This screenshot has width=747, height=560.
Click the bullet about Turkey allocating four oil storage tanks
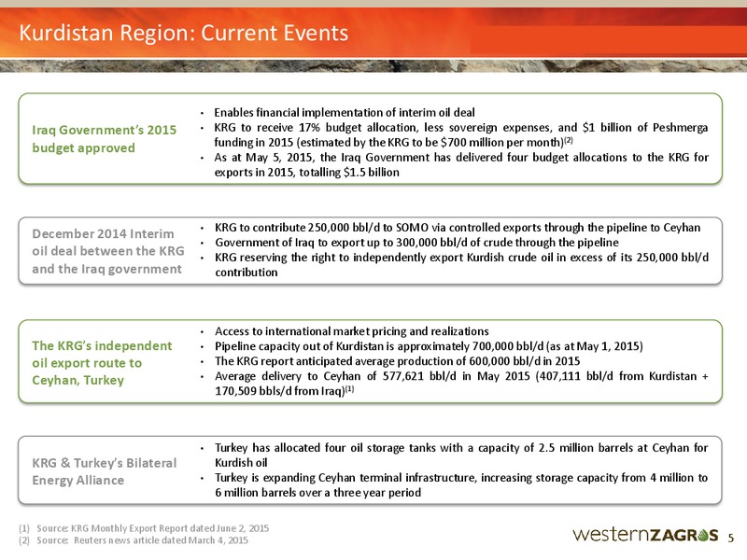point(461,455)
